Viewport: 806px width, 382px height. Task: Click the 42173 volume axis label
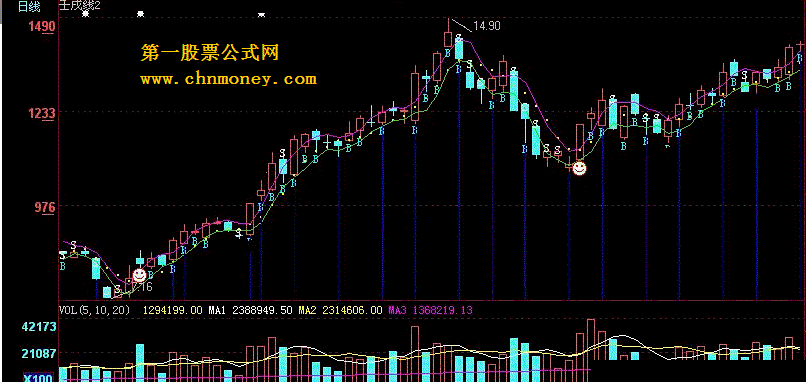point(39,327)
